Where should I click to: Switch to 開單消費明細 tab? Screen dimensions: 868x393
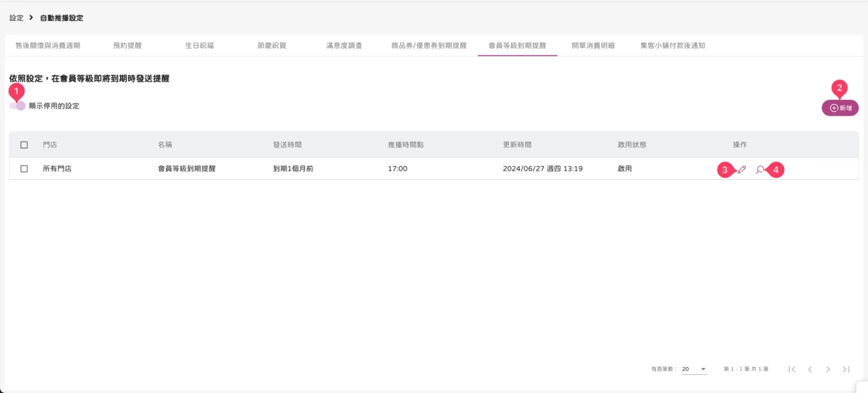coord(593,46)
